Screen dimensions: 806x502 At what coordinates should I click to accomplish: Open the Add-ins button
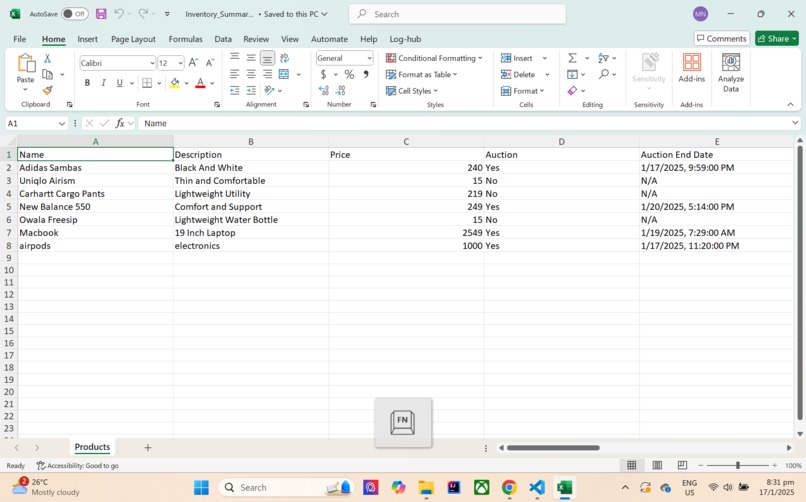coord(691,68)
